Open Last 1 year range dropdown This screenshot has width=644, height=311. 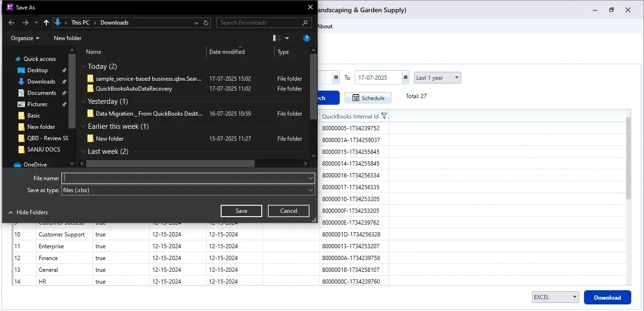438,77
